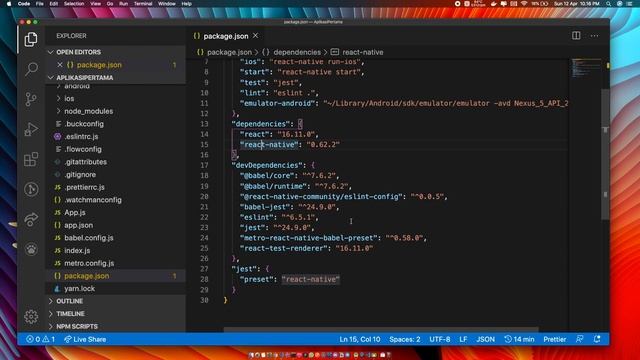This screenshot has width=640, height=360.
Task: Click the Wi-Fi icon in menu bar
Action: click(524, 4)
